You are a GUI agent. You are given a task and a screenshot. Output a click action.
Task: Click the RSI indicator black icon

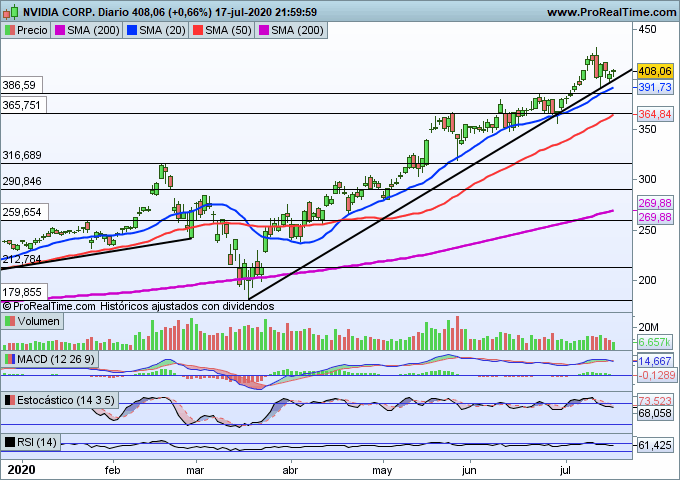pyautogui.click(x=10, y=442)
